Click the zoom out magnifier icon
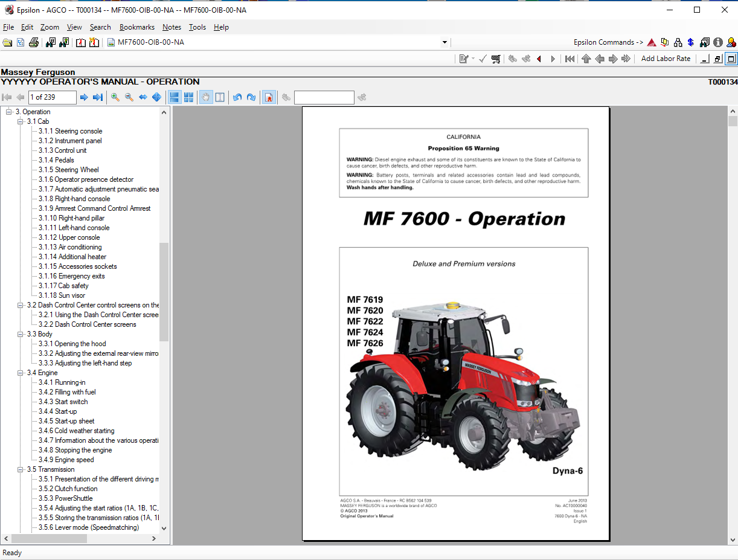The image size is (738, 560). pos(129,97)
